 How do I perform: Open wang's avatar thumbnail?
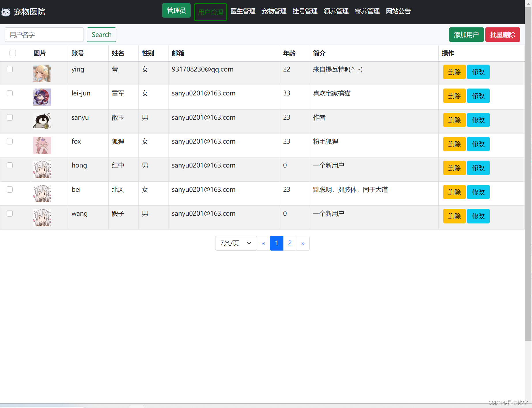[42, 217]
